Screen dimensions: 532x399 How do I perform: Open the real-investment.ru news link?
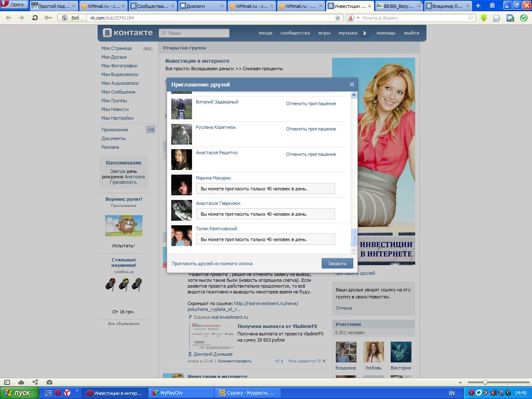[243, 306]
